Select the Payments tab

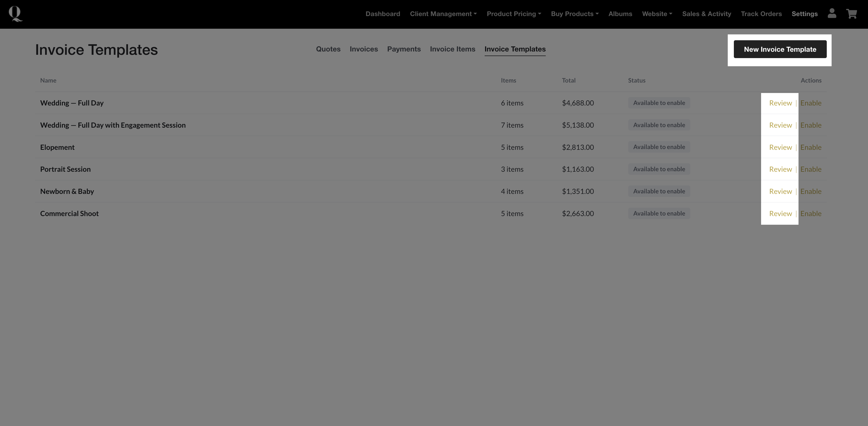click(404, 49)
